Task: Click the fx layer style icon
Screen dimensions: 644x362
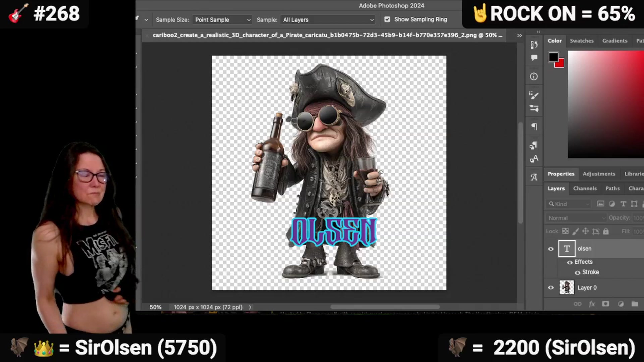Action: [592, 304]
